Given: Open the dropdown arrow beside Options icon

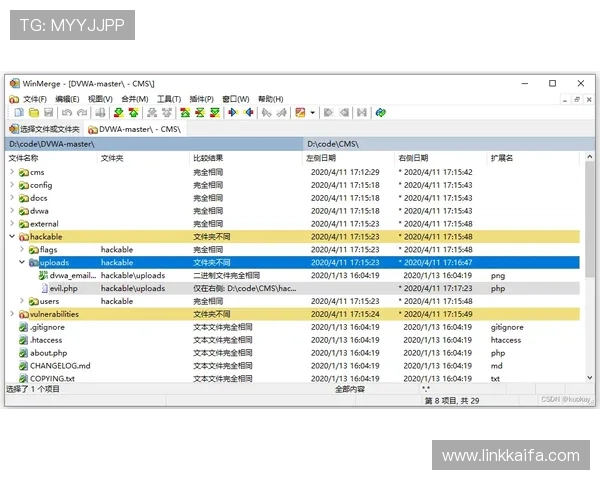Looking at the screenshot, I should [312, 113].
